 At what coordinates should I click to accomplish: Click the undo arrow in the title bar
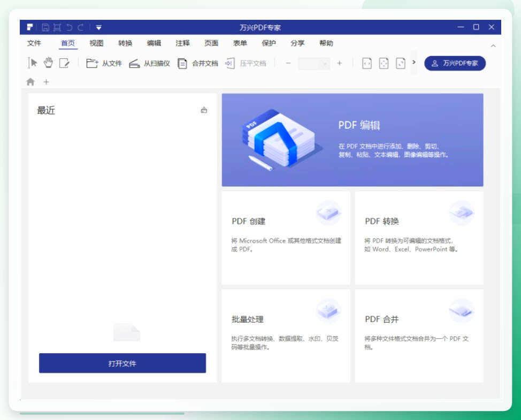pos(69,27)
